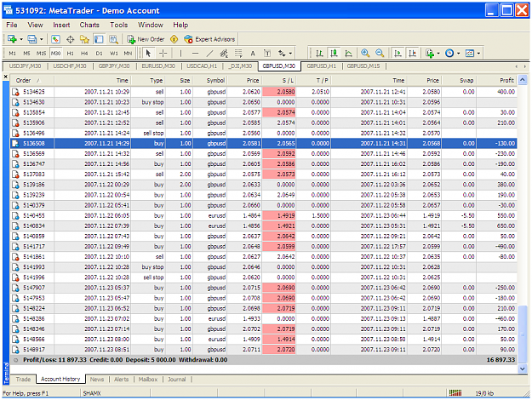Click the yellow diamond MetaEditor icon
532x400 pixels.
174,39
